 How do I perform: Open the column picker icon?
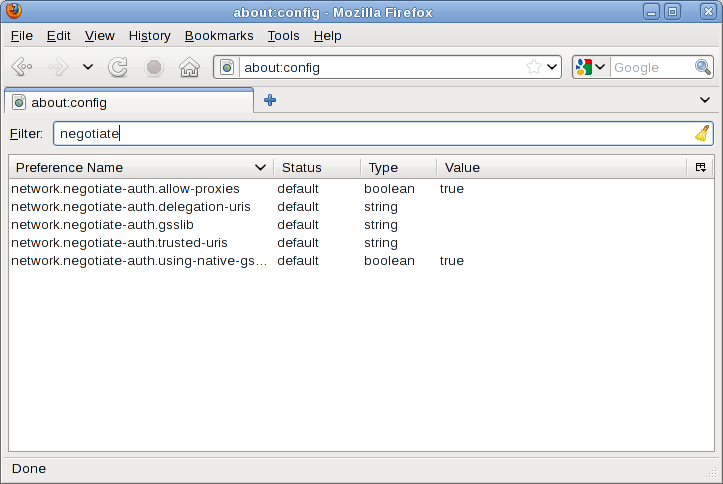click(x=700, y=167)
